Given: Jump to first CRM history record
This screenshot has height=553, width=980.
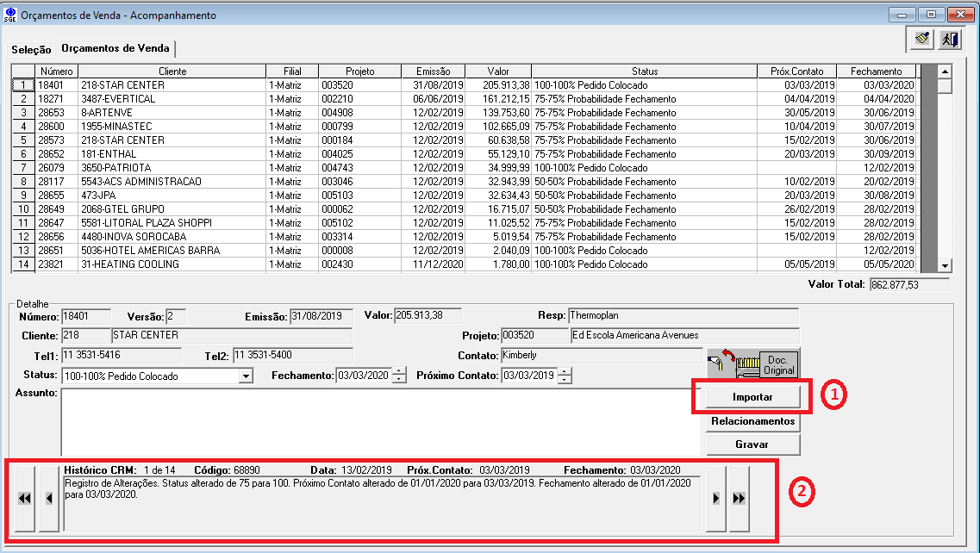Looking at the screenshot, I should pyautogui.click(x=24, y=499).
